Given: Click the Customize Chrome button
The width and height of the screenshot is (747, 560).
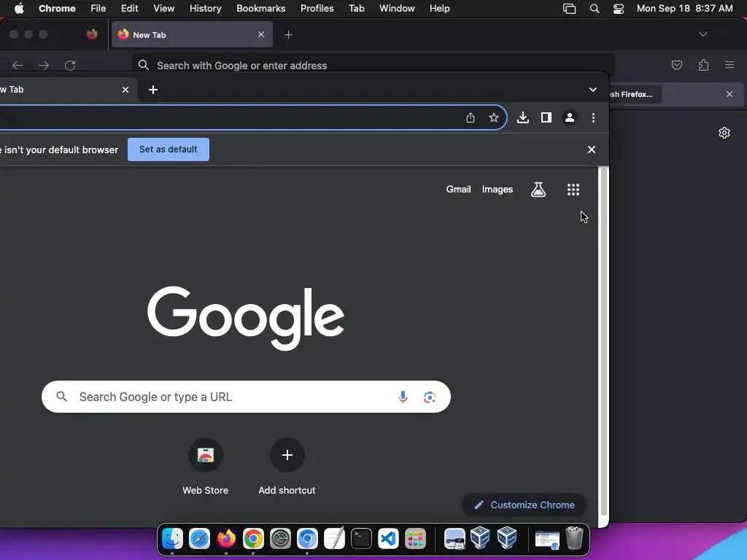Looking at the screenshot, I should pyautogui.click(x=524, y=505).
